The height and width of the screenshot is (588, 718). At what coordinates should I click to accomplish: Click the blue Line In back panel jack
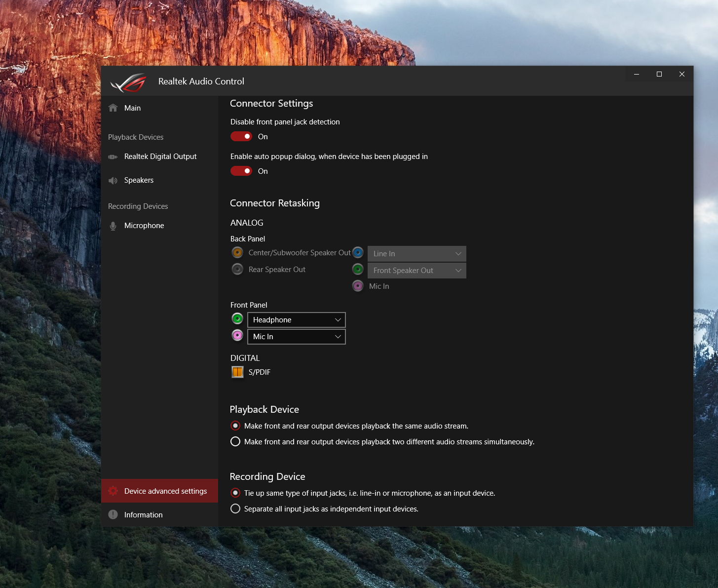point(358,253)
